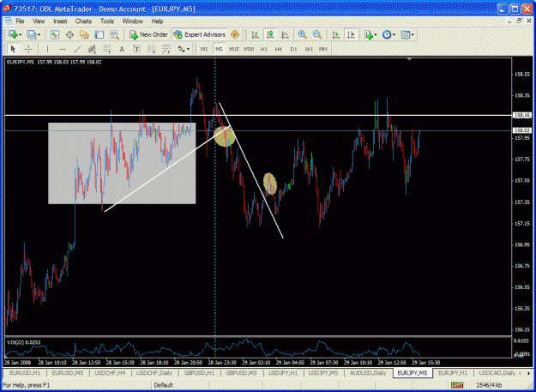
Task: Click the Templates icon
Action: click(405, 34)
